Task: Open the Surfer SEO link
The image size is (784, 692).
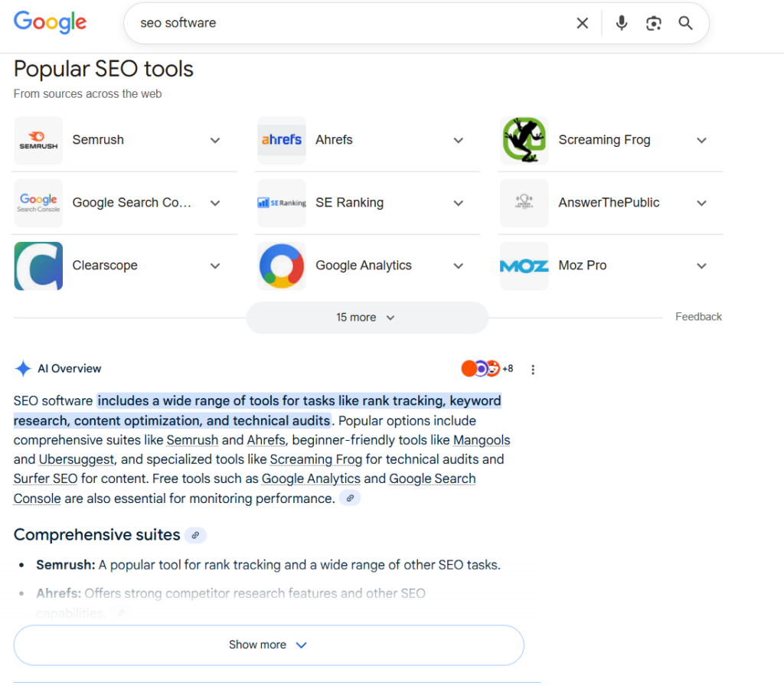Action: tap(45, 479)
